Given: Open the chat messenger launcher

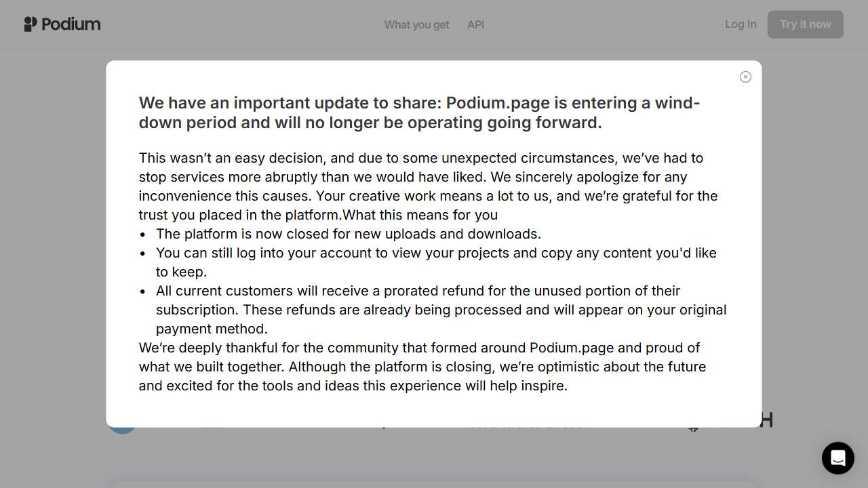Looking at the screenshot, I should (x=837, y=458).
